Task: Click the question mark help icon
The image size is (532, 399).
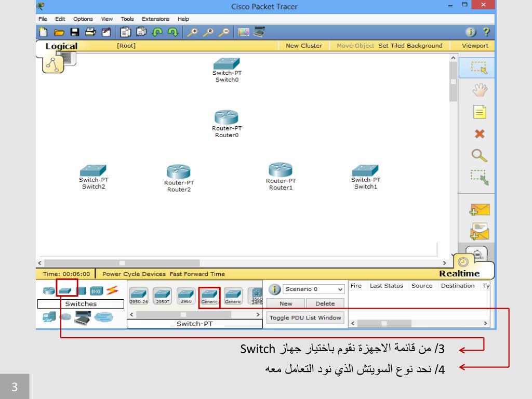Action: (x=486, y=32)
